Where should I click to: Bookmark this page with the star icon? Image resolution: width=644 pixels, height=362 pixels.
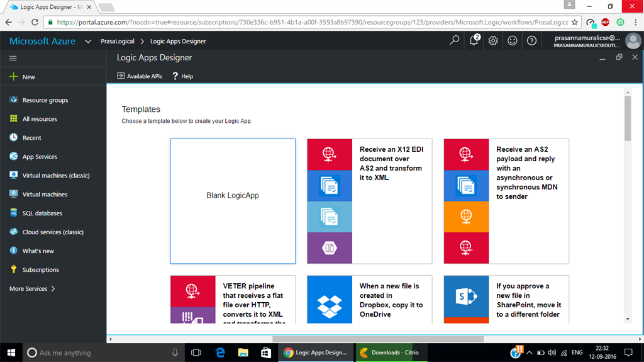(x=575, y=22)
